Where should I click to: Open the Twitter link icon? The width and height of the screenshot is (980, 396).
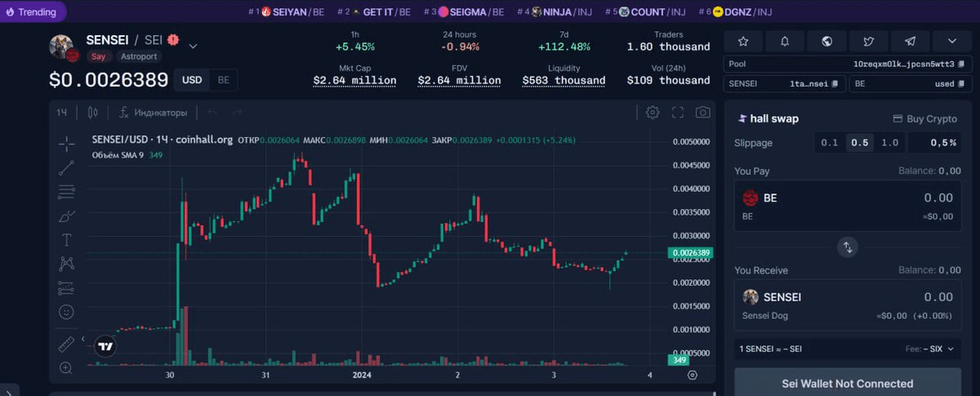pyautogui.click(x=869, y=41)
